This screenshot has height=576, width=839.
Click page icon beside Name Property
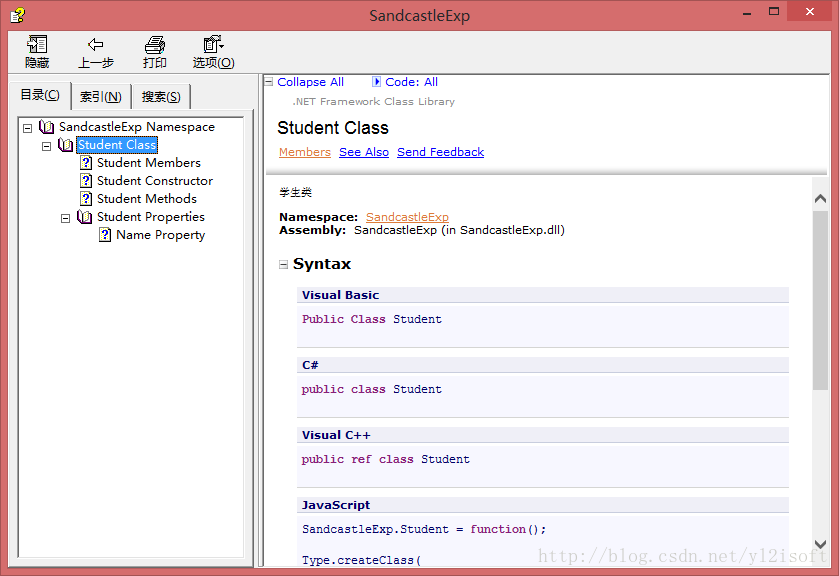point(105,235)
